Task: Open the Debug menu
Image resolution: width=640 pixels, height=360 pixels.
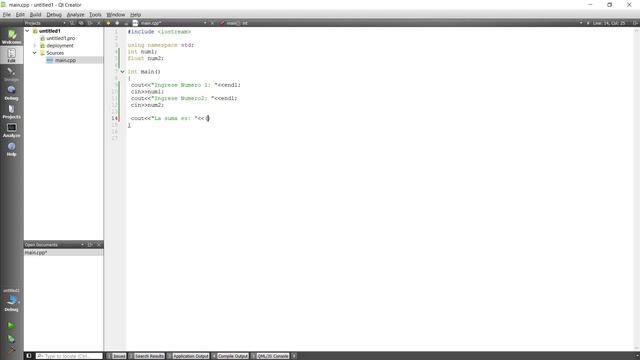Action: (54, 14)
